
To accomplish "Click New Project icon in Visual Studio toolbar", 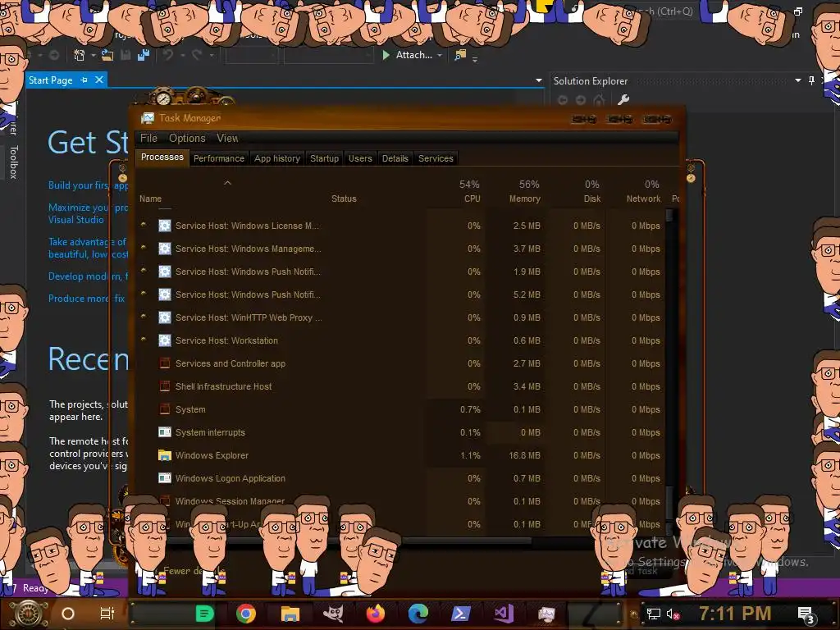I will tap(80, 55).
